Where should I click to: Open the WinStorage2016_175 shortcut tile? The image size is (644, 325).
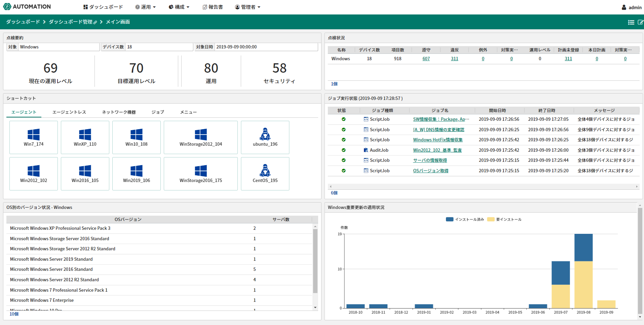201,174
